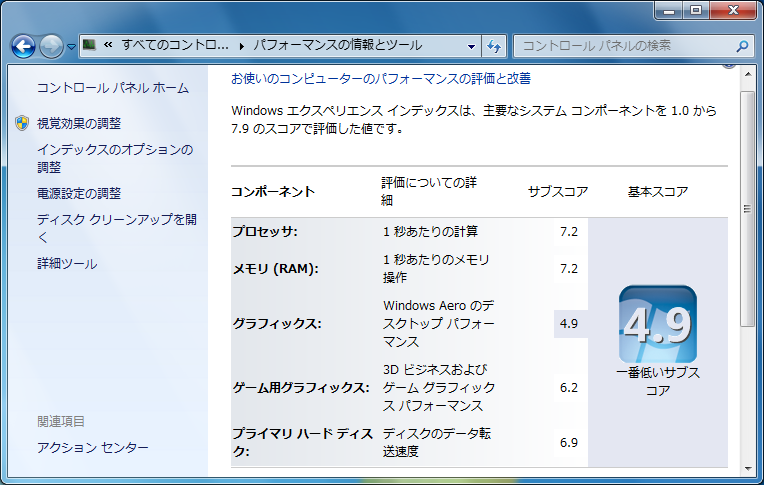Click the メモリ (RAM): row label
The width and height of the screenshot is (764, 485).
[276, 269]
